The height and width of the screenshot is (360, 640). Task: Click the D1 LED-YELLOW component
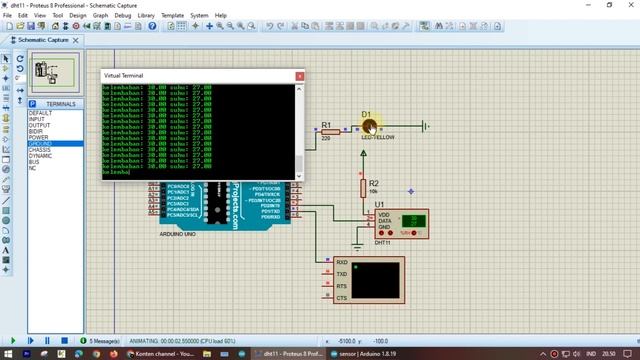click(369, 127)
